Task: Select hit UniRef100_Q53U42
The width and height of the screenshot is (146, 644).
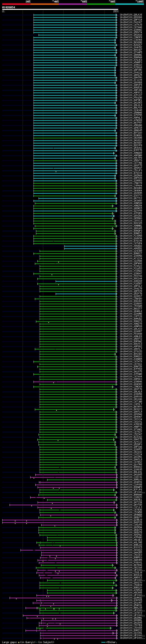Action: click(x=131, y=148)
